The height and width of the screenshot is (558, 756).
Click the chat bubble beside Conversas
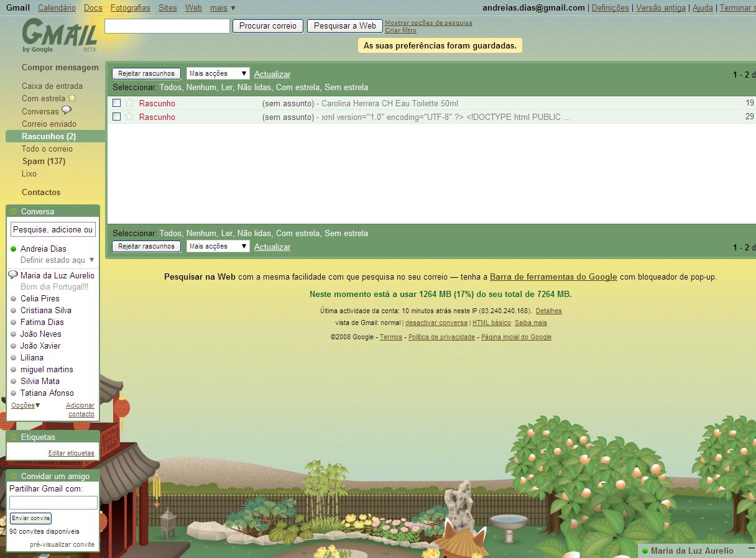[67, 111]
